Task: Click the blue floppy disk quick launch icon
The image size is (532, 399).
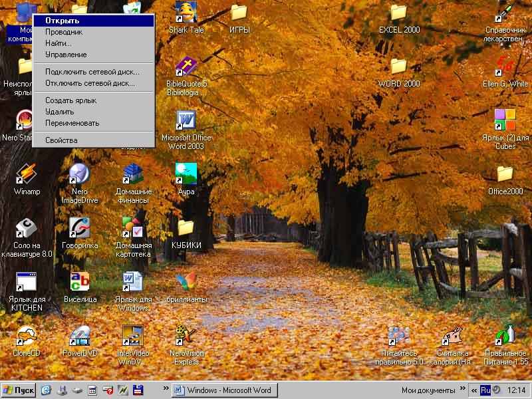Action: [138, 390]
